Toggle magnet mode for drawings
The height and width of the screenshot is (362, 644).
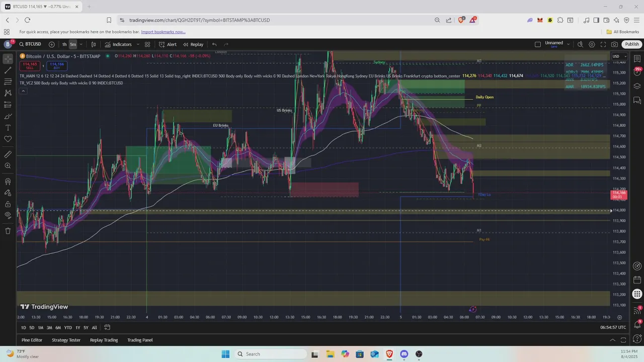point(8,181)
